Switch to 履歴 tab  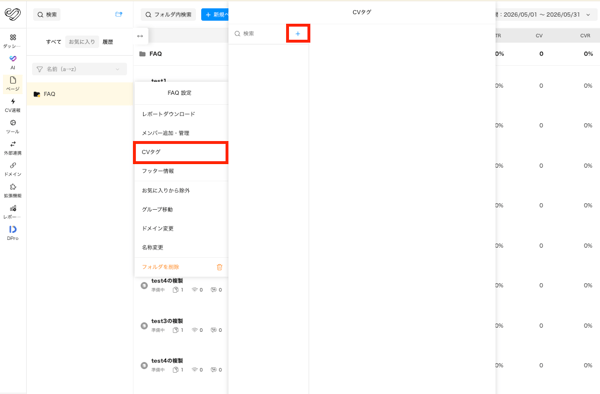[x=108, y=42]
